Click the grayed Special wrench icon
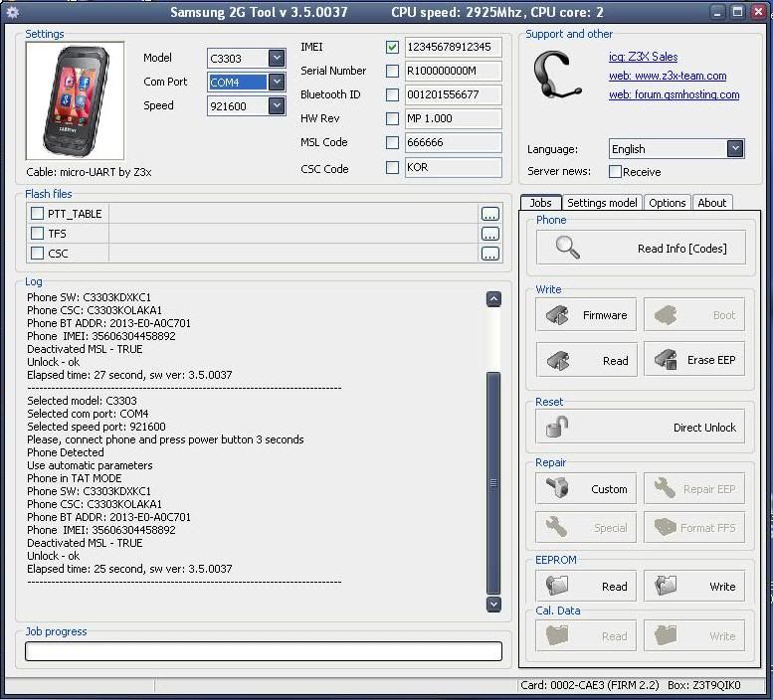This screenshot has width=773, height=700. pyautogui.click(x=556, y=527)
